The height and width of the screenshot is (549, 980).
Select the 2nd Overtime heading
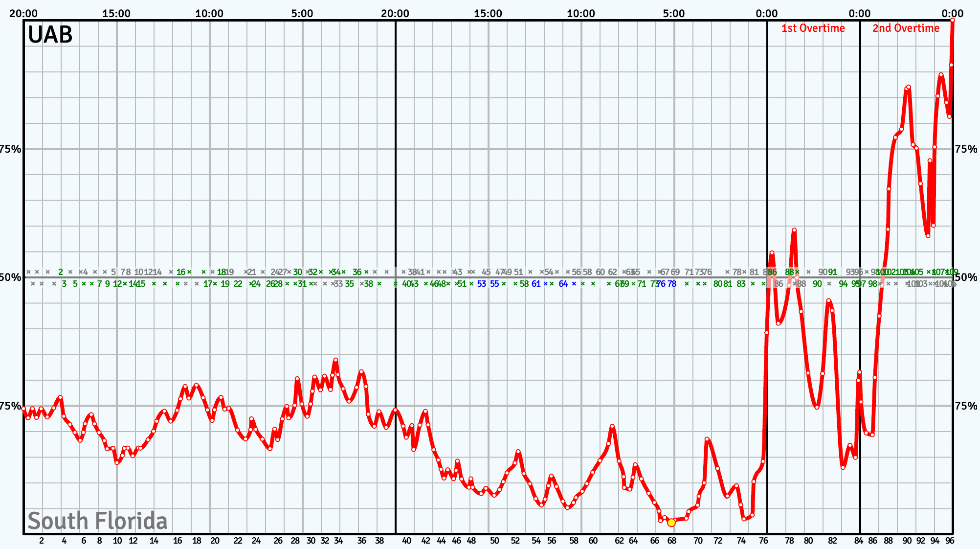(x=906, y=28)
